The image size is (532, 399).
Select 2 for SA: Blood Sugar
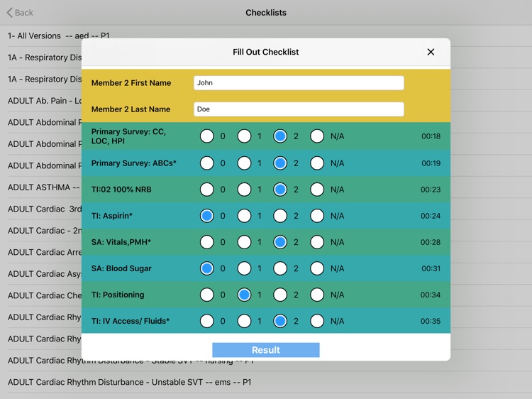point(280,268)
